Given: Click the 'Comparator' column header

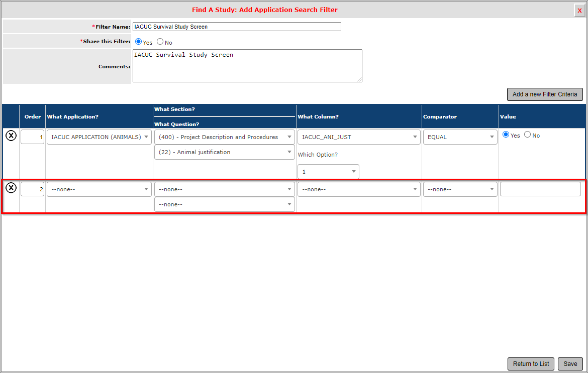Looking at the screenshot, I should pyautogui.click(x=440, y=116).
